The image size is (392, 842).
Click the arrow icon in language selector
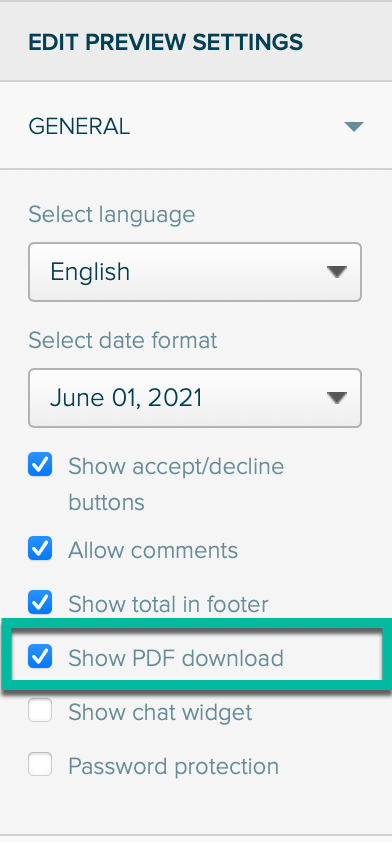(x=337, y=272)
